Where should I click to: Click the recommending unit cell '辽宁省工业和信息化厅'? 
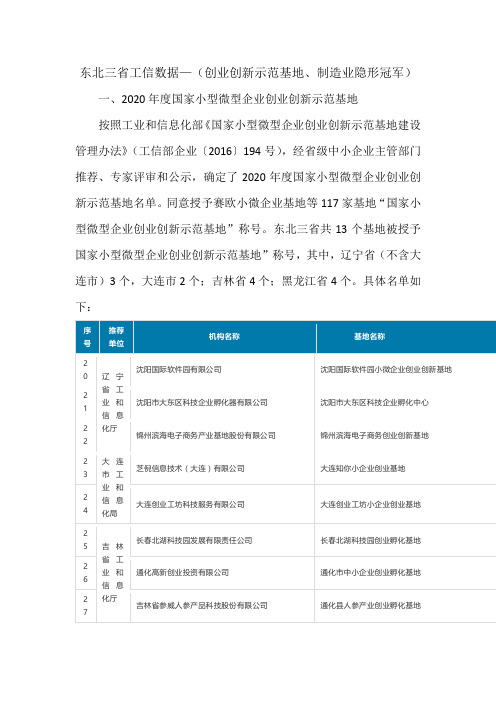click(x=113, y=402)
